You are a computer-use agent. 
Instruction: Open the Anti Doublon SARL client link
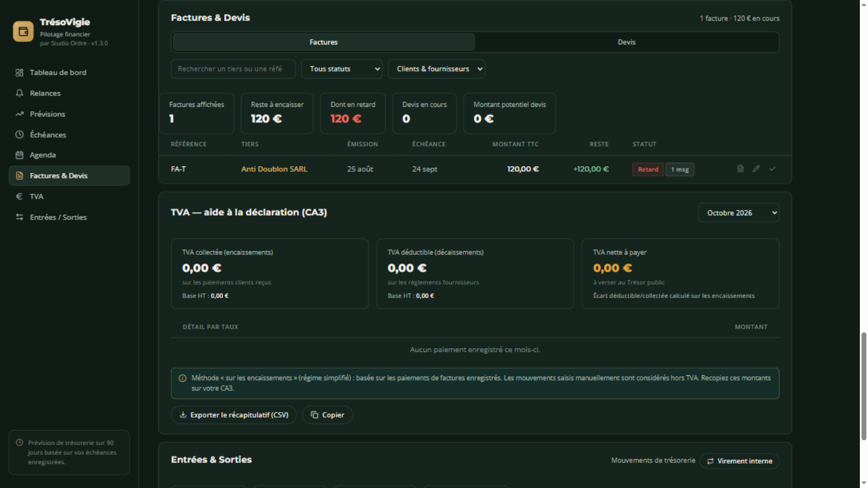pos(274,169)
